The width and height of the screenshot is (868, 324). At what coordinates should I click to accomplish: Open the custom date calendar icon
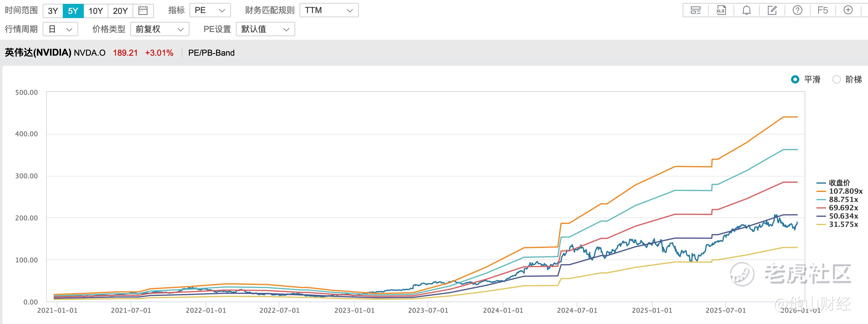coord(143,11)
